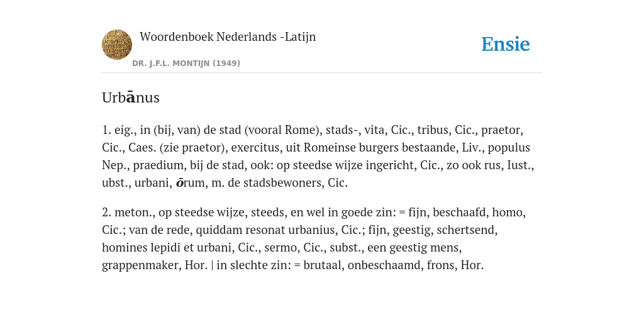Click the bold italic ō in 'ōrum'
Screen dimensions: 644x322
pyautogui.click(x=179, y=183)
